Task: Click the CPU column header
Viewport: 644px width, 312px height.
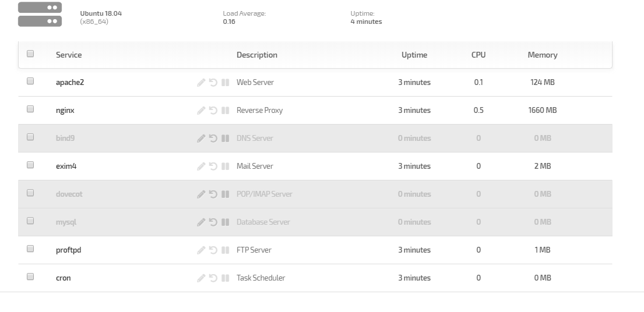Action: click(478, 55)
